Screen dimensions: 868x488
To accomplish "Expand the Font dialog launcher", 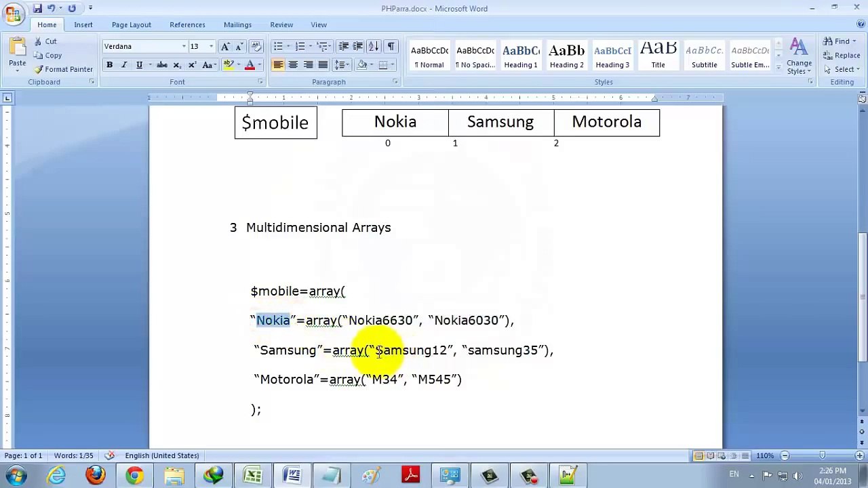I will click(x=260, y=82).
